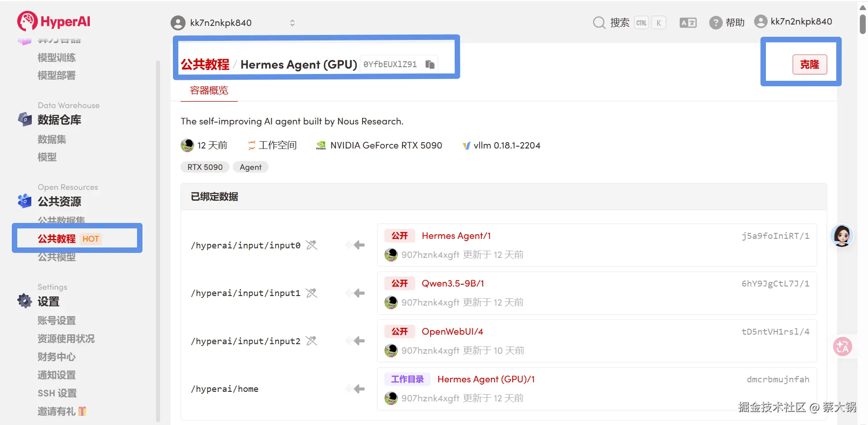Click the 工作目录 badge
Image resolution: width=868 pixels, height=425 pixels.
(x=407, y=379)
